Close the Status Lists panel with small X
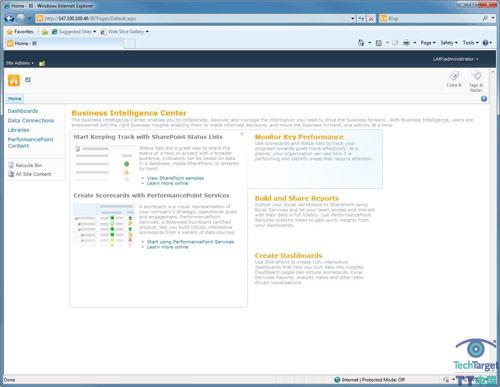This screenshot has width=500, height=387. click(x=242, y=134)
